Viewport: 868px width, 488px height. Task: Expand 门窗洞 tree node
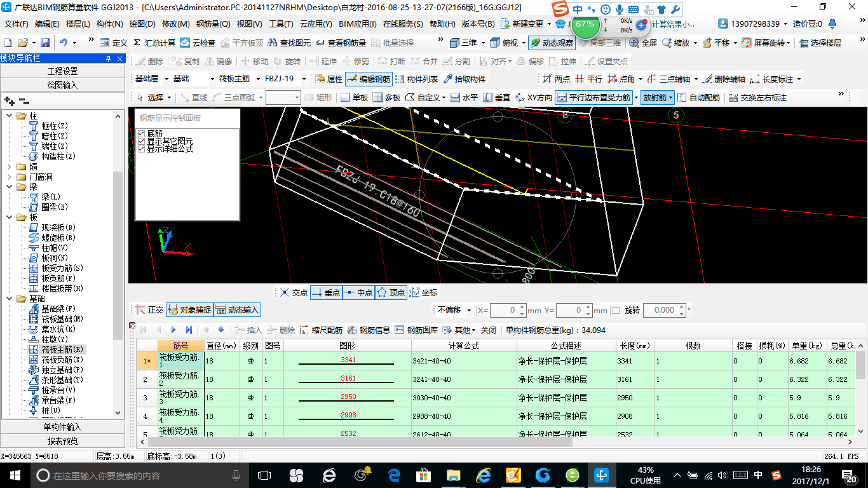click(x=9, y=177)
